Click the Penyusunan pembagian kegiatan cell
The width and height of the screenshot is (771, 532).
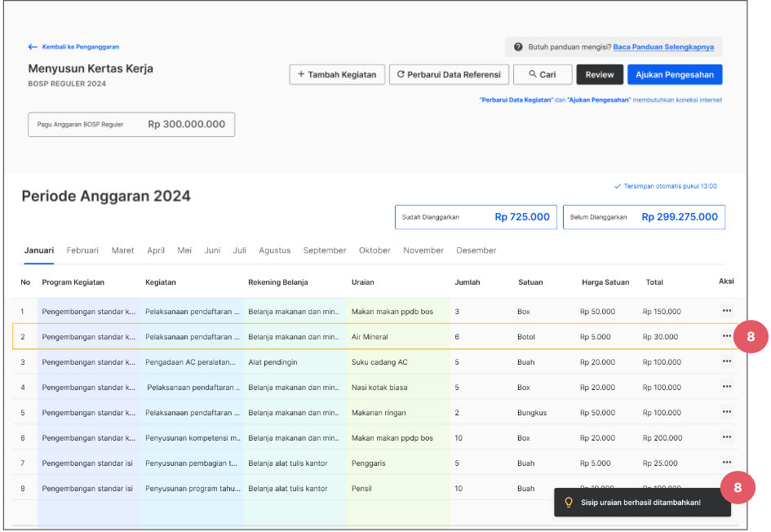click(x=191, y=463)
